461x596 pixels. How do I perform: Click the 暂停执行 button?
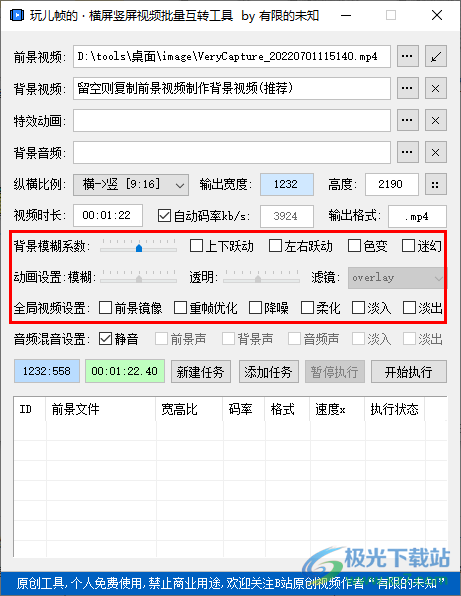pyautogui.click(x=335, y=371)
